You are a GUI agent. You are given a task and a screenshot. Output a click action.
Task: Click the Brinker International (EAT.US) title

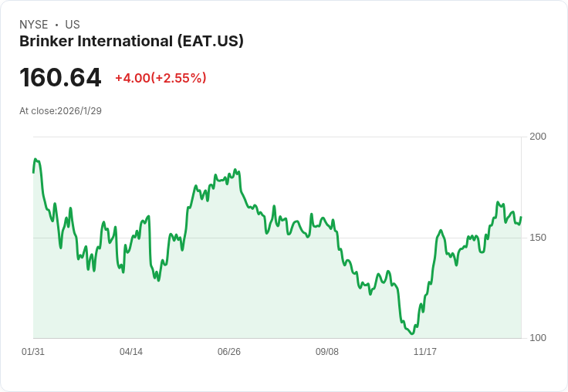point(131,42)
